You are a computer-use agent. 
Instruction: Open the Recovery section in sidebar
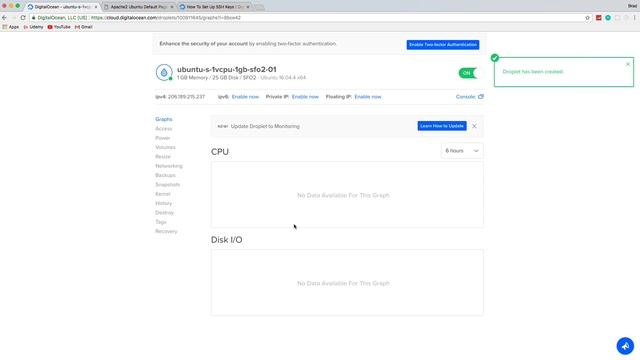pos(166,231)
